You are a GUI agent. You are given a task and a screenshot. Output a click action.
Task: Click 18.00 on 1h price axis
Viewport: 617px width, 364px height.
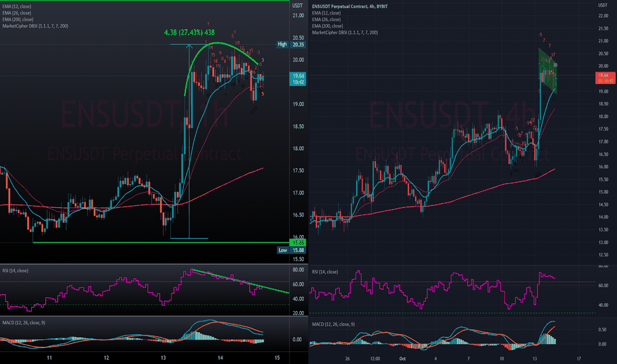[298, 149]
